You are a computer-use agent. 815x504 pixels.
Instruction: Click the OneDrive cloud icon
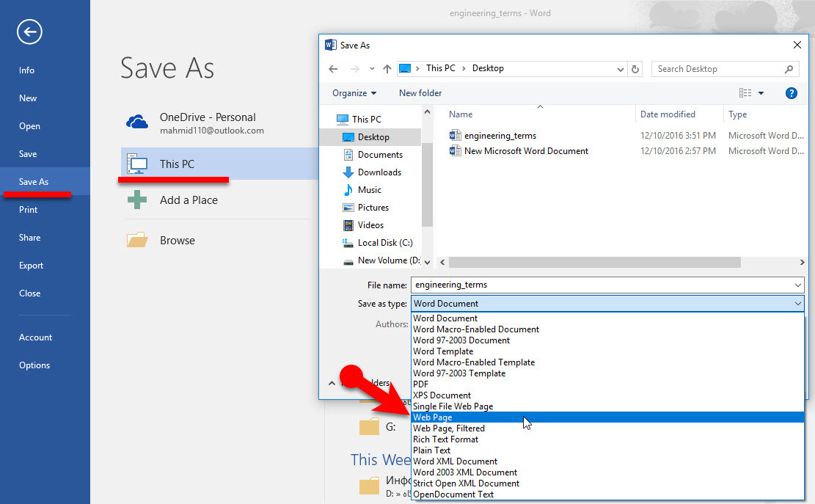coord(137,122)
